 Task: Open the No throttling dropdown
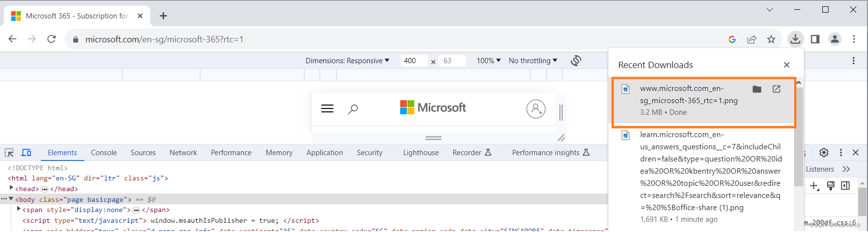click(x=533, y=61)
